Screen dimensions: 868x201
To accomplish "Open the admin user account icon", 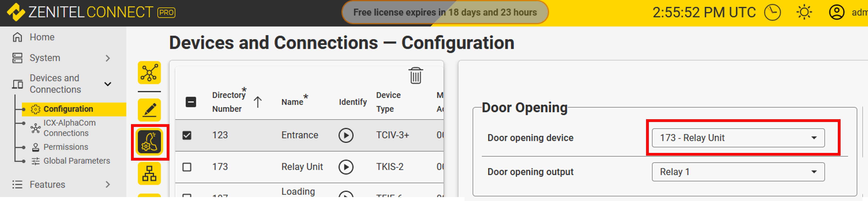I will tap(836, 13).
